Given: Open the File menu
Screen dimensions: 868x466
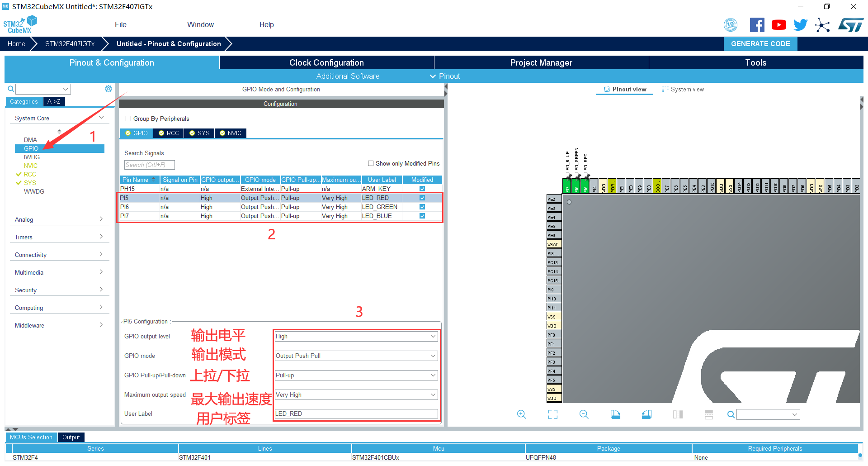Looking at the screenshot, I should coord(120,24).
